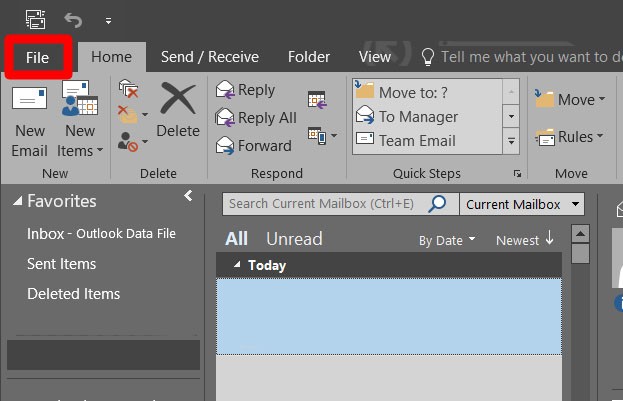Viewport: 623px width, 401px height.
Task: Open the New Items menu
Action: (80, 119)
